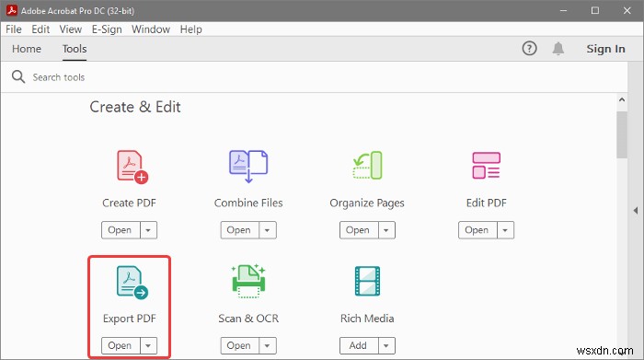Click the vertical scrollbar thumb
644x360 pixels.
(x=622, y=134)
